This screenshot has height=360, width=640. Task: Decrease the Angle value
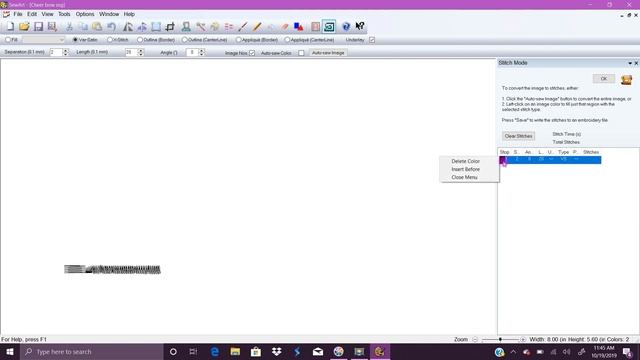(x=201, y=54)
